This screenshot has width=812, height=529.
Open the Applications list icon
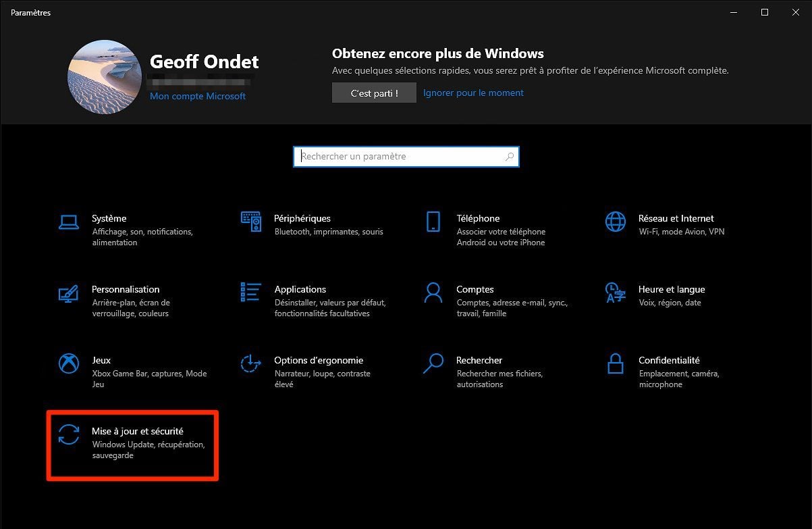click(251, 292)
